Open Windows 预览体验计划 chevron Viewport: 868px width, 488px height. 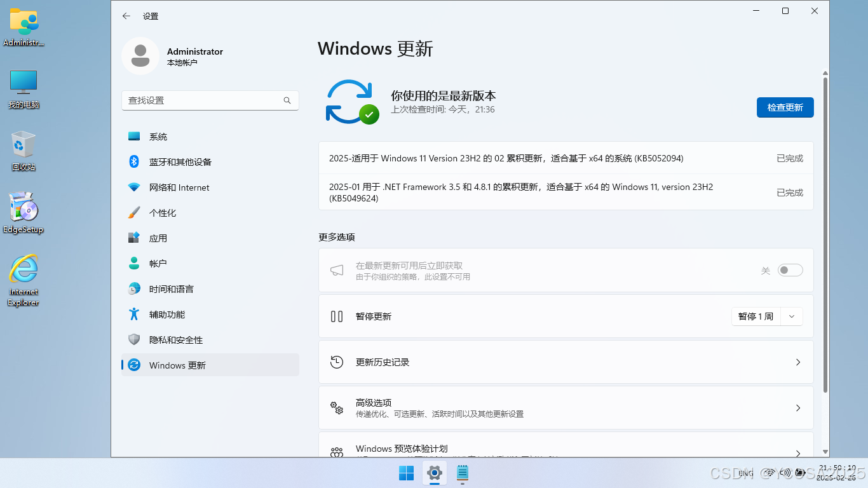[798, 453]
